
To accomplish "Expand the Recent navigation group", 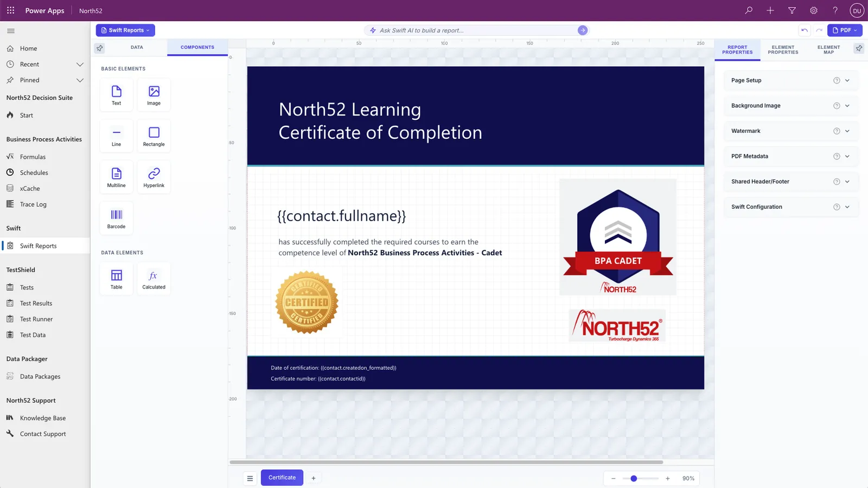I will pyautogui.click(x=80, y=64).
